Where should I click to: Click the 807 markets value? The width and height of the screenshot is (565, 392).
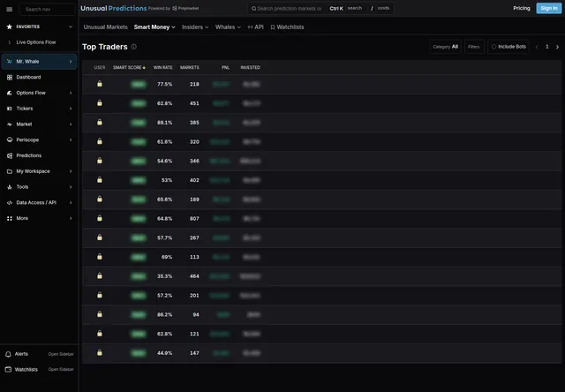tap(194, 219)
